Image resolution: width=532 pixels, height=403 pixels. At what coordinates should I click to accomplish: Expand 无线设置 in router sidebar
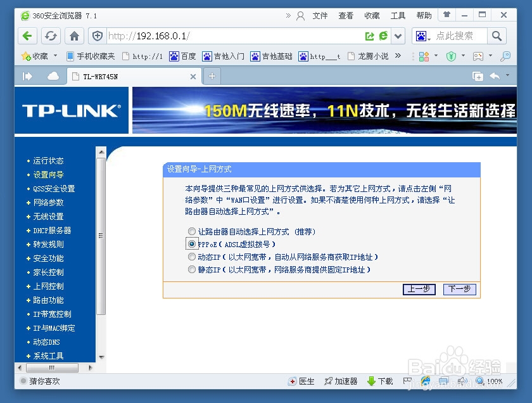[x=49, y=216]
